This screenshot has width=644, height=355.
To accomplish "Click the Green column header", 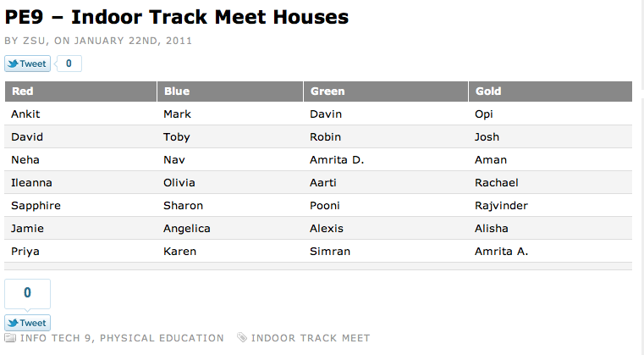I will [x=328, y=92].
